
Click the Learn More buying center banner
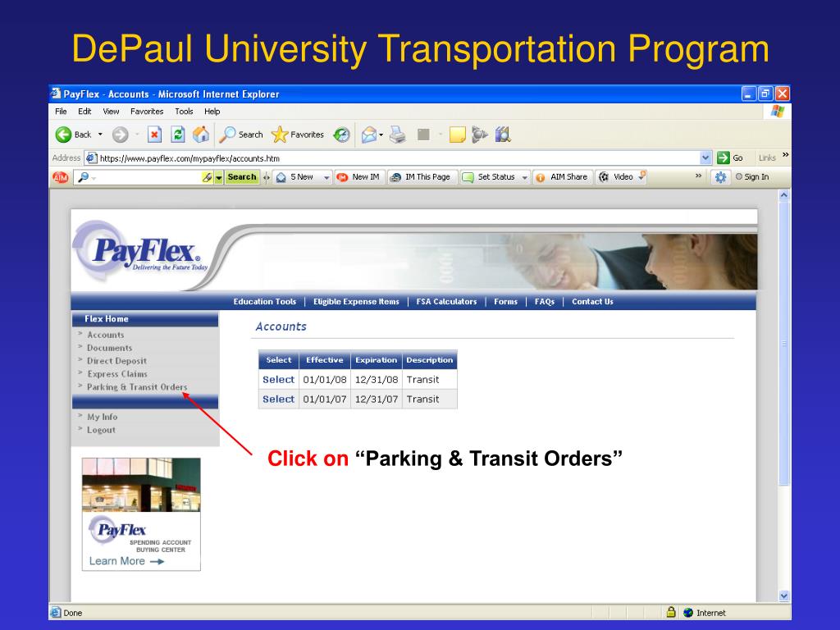[x=141, y=514]
